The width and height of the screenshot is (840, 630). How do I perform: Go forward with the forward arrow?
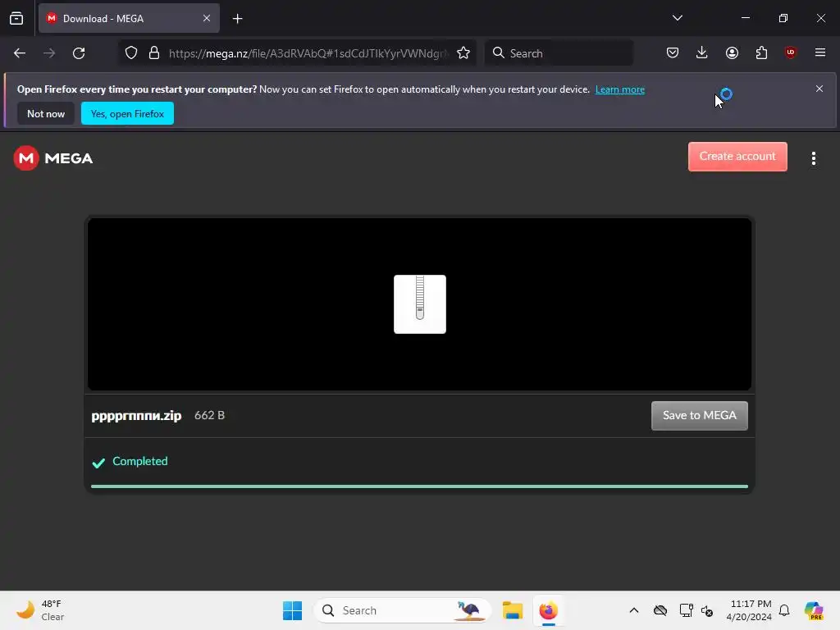[49, 53]
